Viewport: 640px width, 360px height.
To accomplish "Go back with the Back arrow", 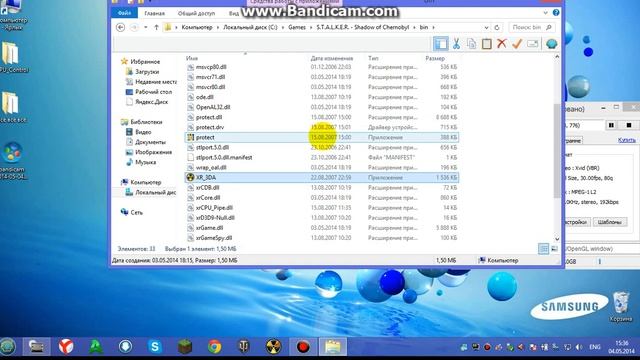I will point(120,27).
